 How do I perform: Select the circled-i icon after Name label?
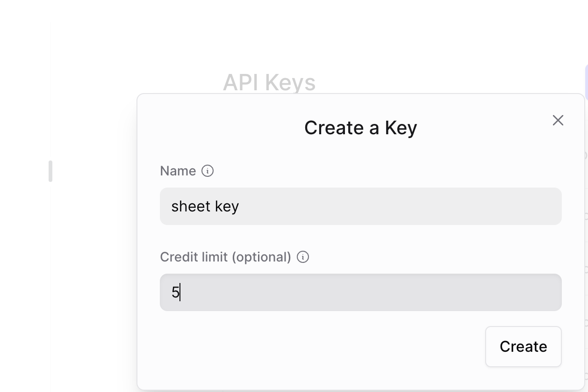coord(208,171)
